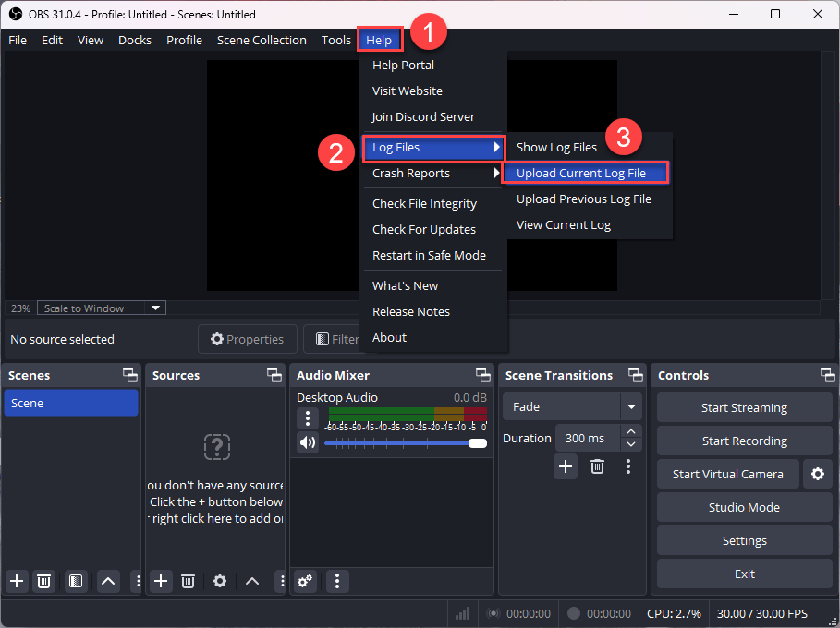Viewport: 840px width, 628px height.
Task: Float the Scene Transitions dock pop-out icon
Action: click(636, 375)
